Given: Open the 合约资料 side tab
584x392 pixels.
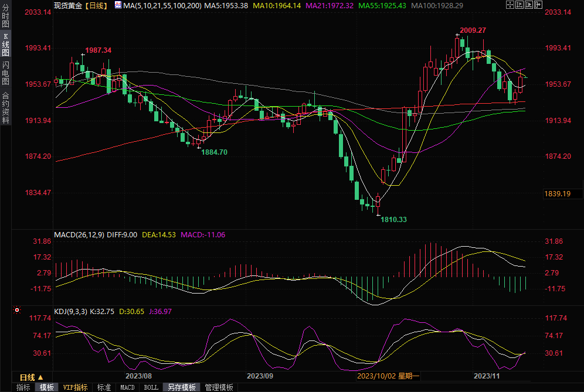Looking at the screenshot, I should coord(5,108).
